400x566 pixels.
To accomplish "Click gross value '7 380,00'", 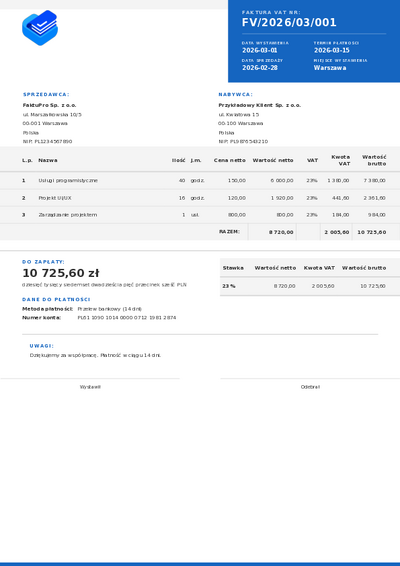I will [375, 180].
